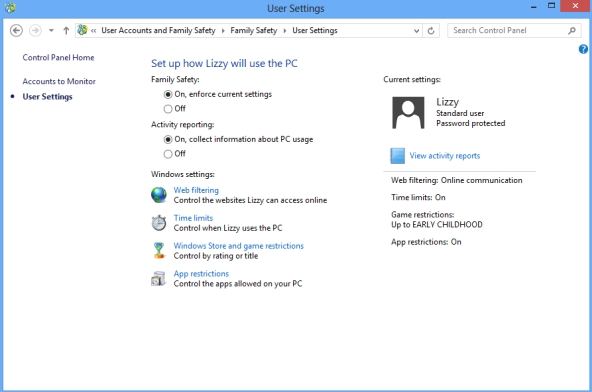This screenshot has width=592, height=392.
Task: Click the Search Control Panel field
Action: point(513,31)
